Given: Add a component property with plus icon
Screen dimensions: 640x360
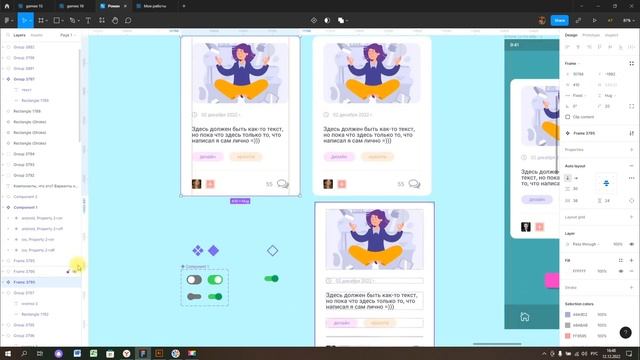Looking at the screenshot, I should [x=631, y=149].
